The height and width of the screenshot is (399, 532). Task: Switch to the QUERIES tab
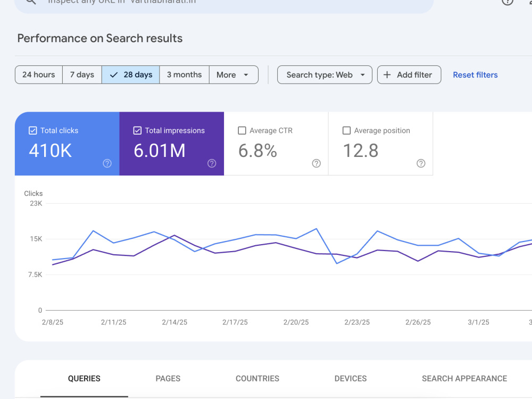[84, 379]
